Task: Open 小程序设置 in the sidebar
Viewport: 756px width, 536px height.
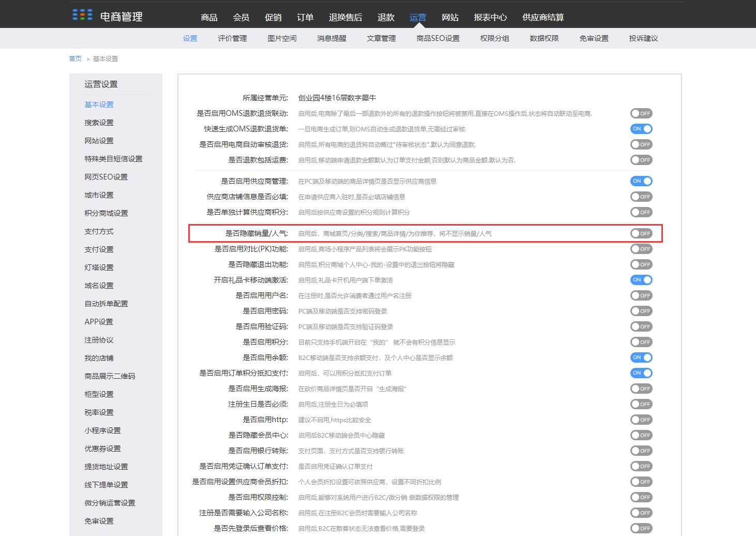Action: tap(102, 430)
